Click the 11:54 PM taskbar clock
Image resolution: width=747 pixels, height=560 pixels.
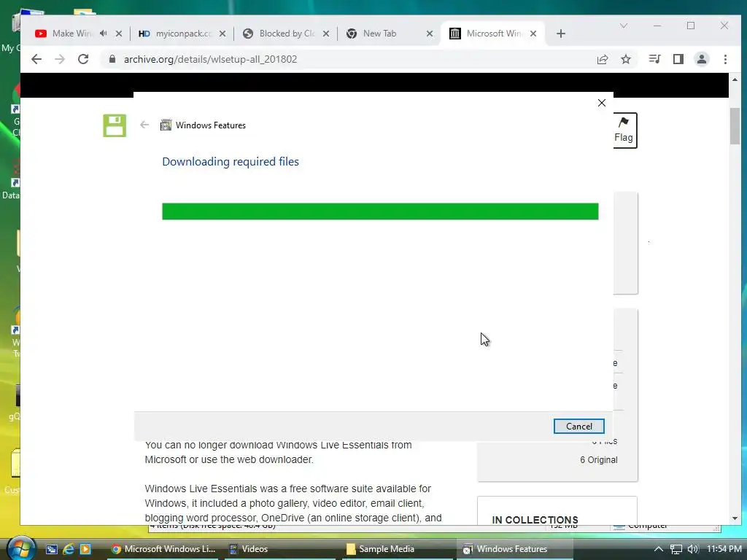coord(724,549)
